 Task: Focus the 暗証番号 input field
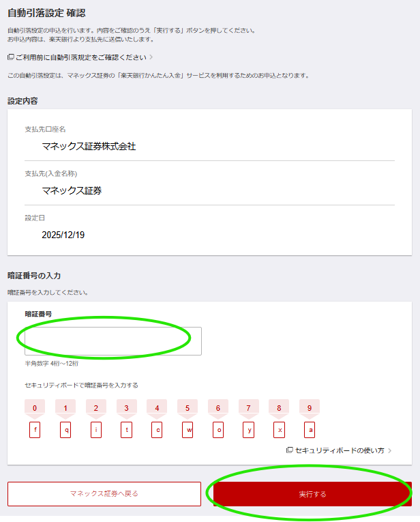113,341
